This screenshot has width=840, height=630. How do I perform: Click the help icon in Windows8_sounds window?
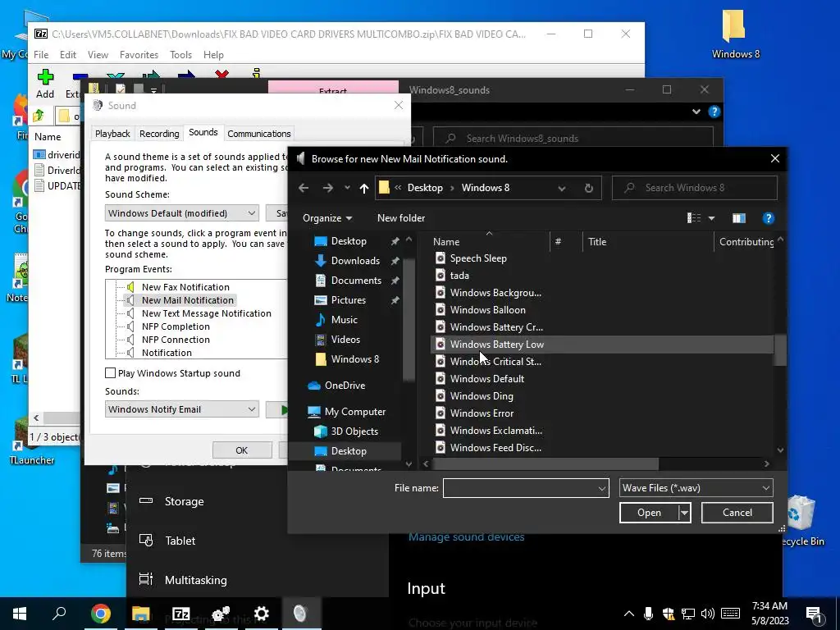pyautogui.click(x=714, y=112)
